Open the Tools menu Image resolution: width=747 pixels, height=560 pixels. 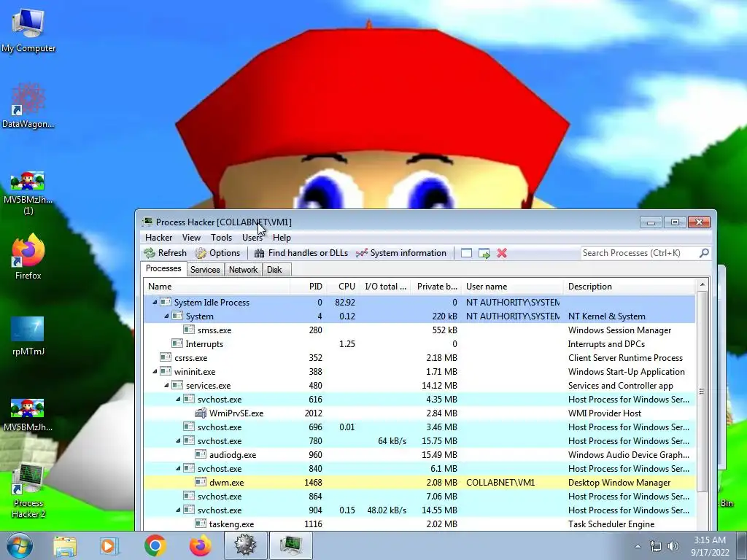221,238
